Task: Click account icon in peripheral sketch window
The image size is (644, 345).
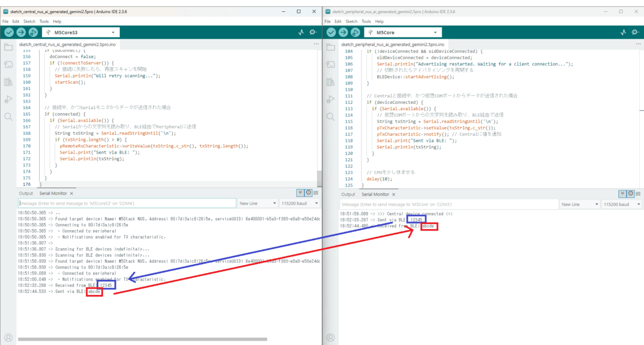Action: (331, 338)
